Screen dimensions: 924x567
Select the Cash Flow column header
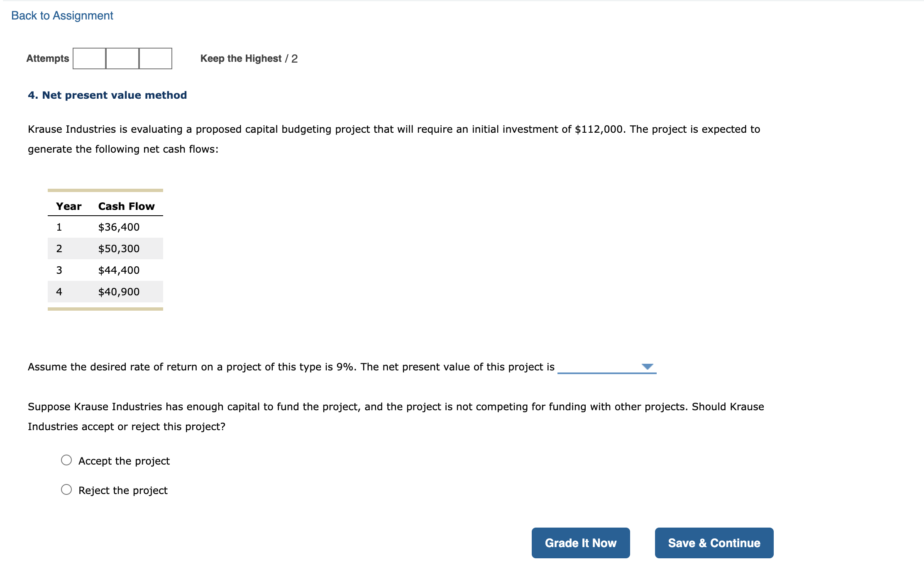tap(126, 206)
